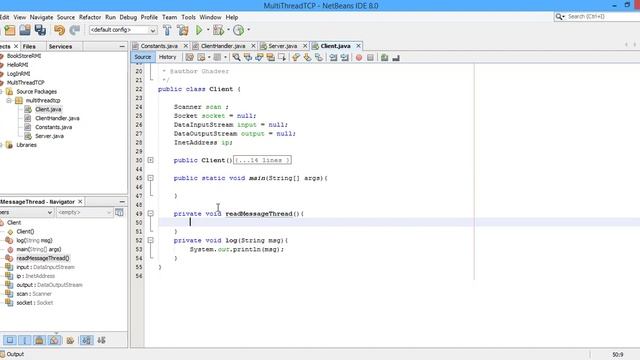Undo the last edit with the toolbar arrow
Image resolution: width=640 pixels, height=360 pixels.
click(x=60, y=30)
